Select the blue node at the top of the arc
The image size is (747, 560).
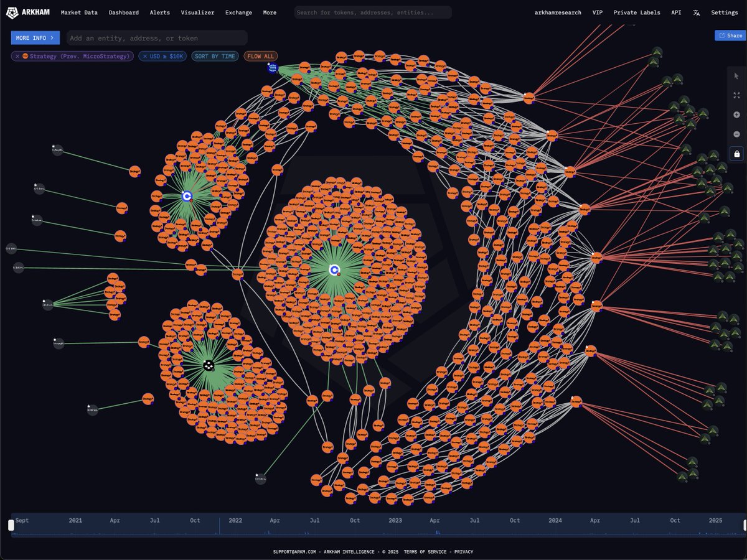pyautogui.click(x=272, y=68)
